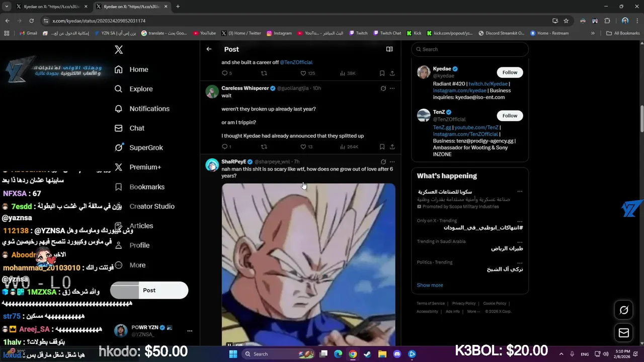Open more options on ShaRPeyE's post

392,162
